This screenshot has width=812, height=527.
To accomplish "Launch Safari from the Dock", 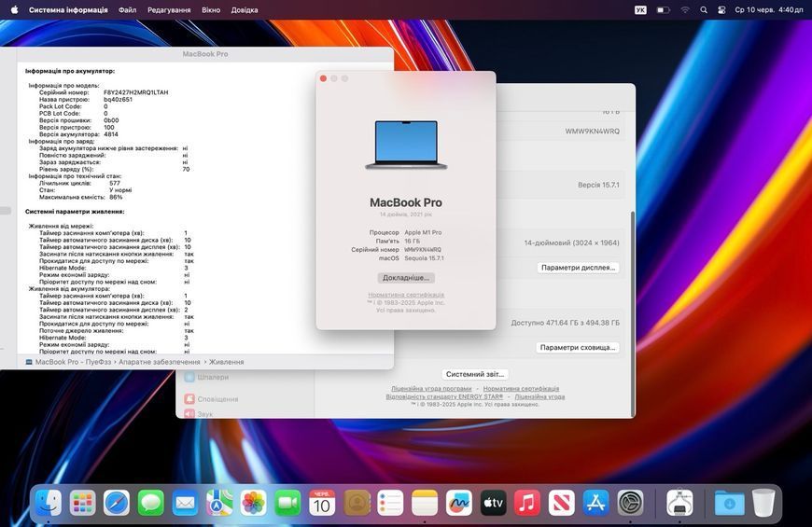I will (x=117, y=503).
